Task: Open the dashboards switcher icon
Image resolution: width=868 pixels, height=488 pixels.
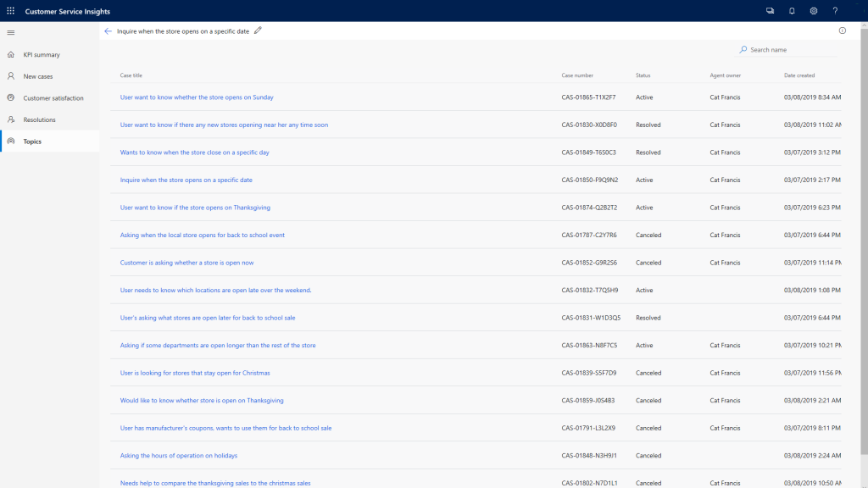Action: point(770,11)
